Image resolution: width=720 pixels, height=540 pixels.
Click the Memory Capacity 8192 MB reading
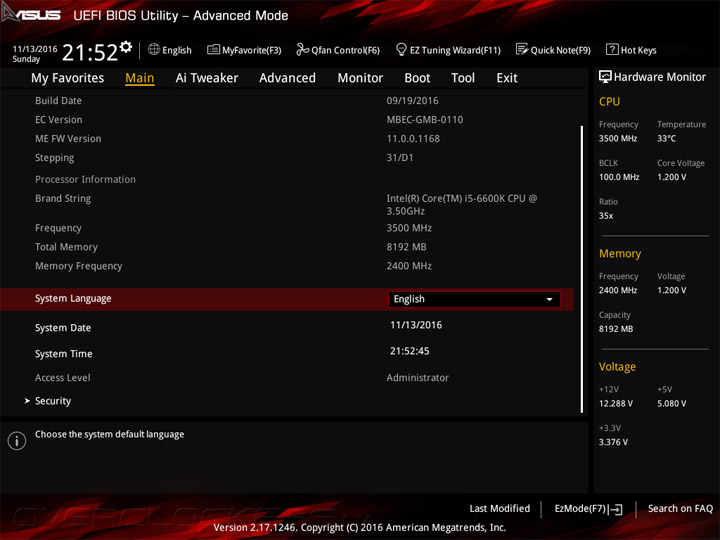(616, 329)
